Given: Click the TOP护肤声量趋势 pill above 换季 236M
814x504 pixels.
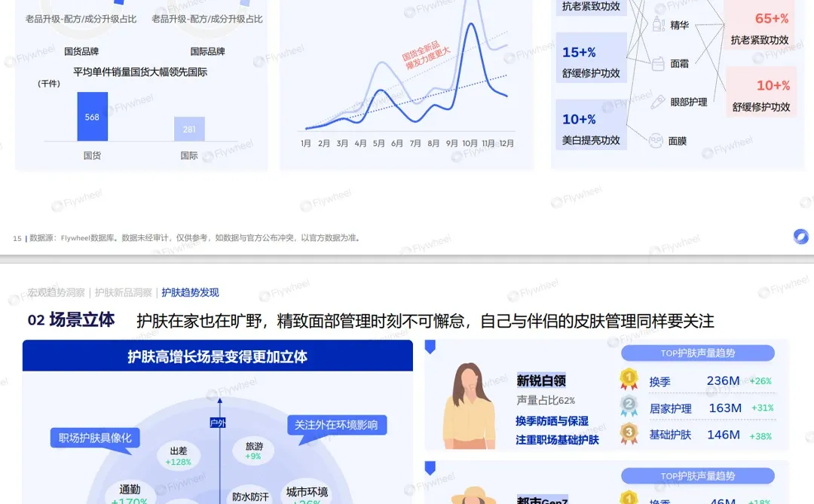Looking at the screenshot, I should pos(698,353).
